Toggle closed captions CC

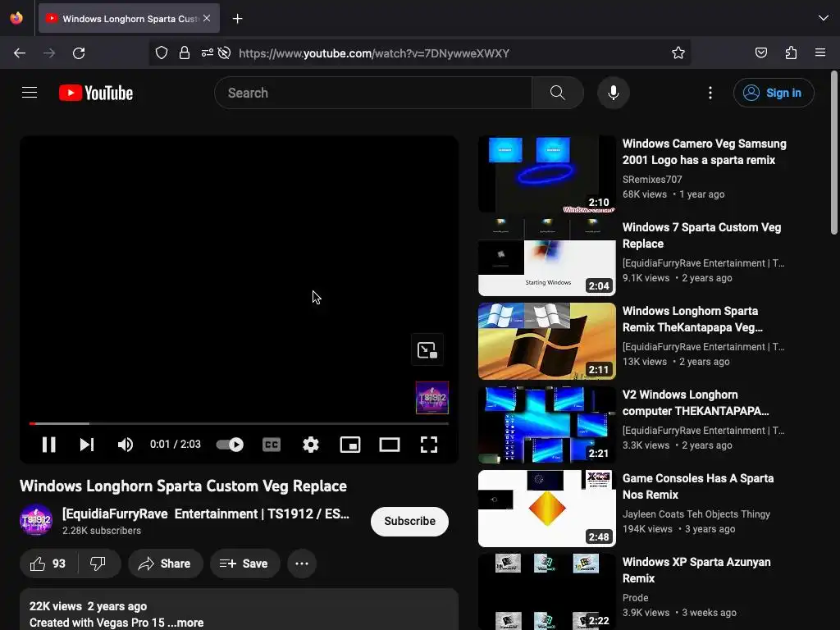click(272, 445)
